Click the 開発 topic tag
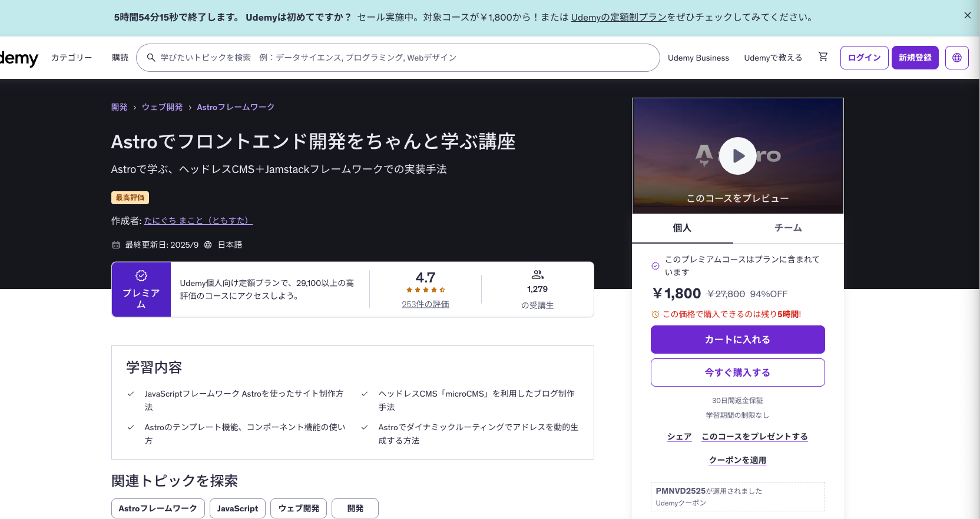The height and width of the screenshot is (519, 980). pyautogui.click(x=355, y=508)
